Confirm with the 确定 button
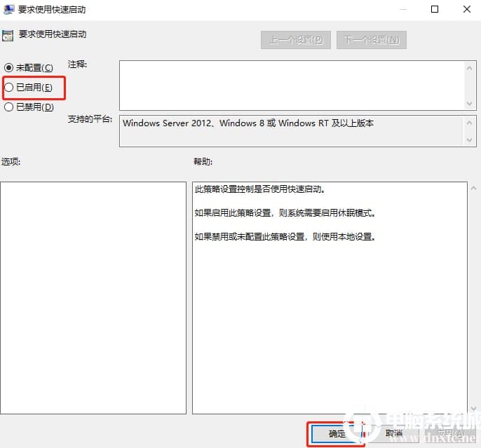The height and width of the screenshot is (448, 481). point(337,433)
